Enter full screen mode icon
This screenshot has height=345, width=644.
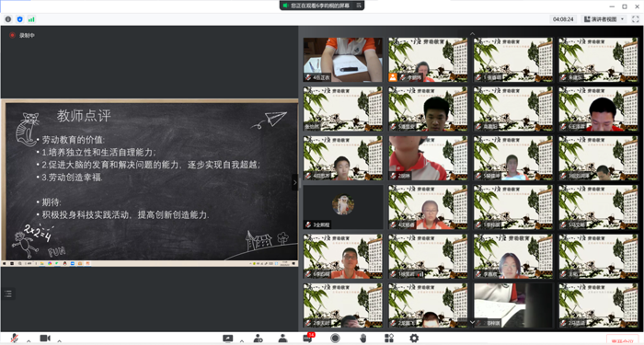pyautogui.click(x=636, y=19)
